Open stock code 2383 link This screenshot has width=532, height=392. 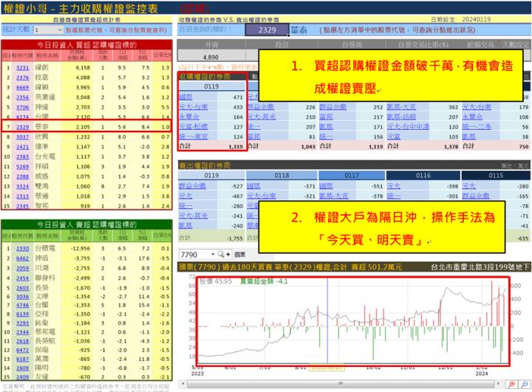pyautogui.click(x=23, y=157)
